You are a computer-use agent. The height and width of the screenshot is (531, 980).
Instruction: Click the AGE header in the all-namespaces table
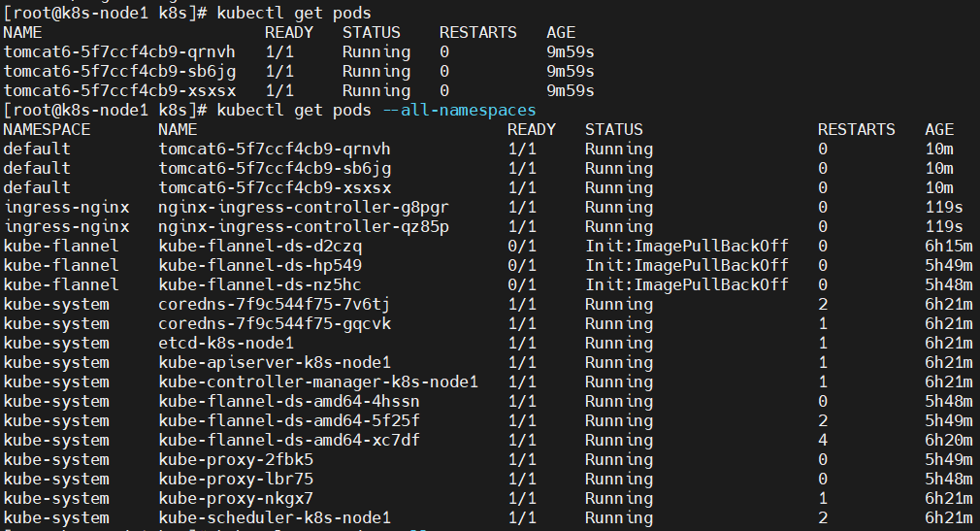(939, 129)
